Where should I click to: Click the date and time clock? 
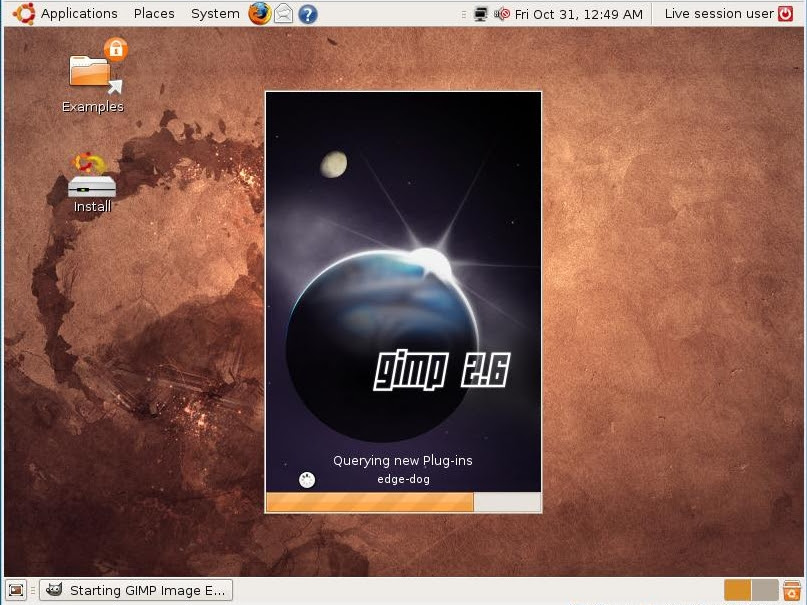[578, 14]
